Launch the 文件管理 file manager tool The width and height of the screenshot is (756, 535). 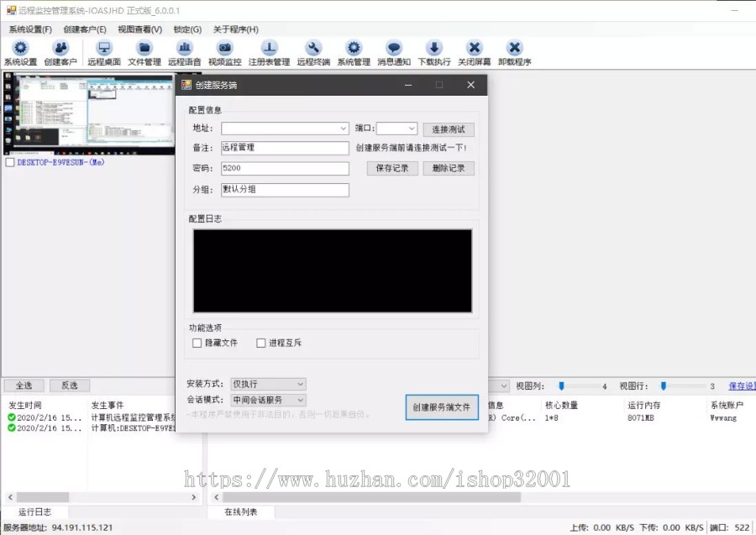(144, 52)
